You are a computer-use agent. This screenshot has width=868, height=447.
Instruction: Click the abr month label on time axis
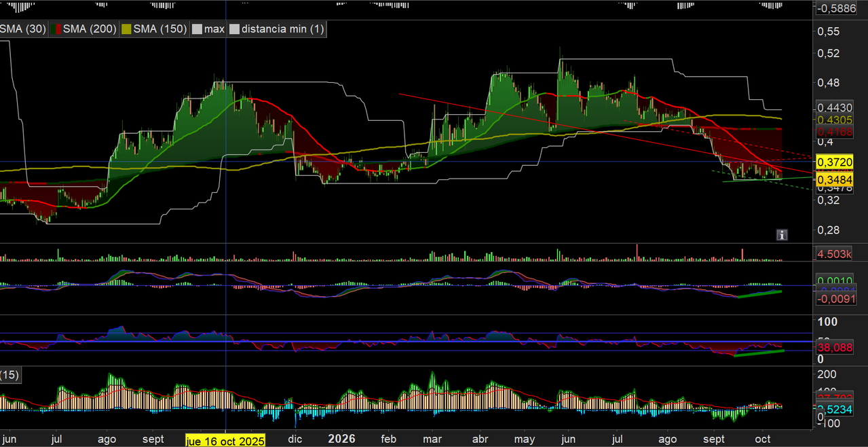pyautogui.click(x=480, y=438)
